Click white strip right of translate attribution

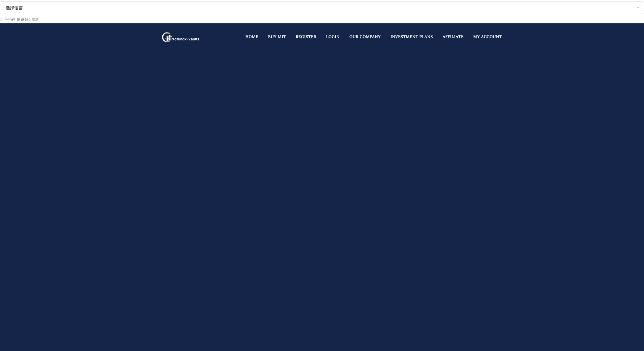(x=325, y=19)
